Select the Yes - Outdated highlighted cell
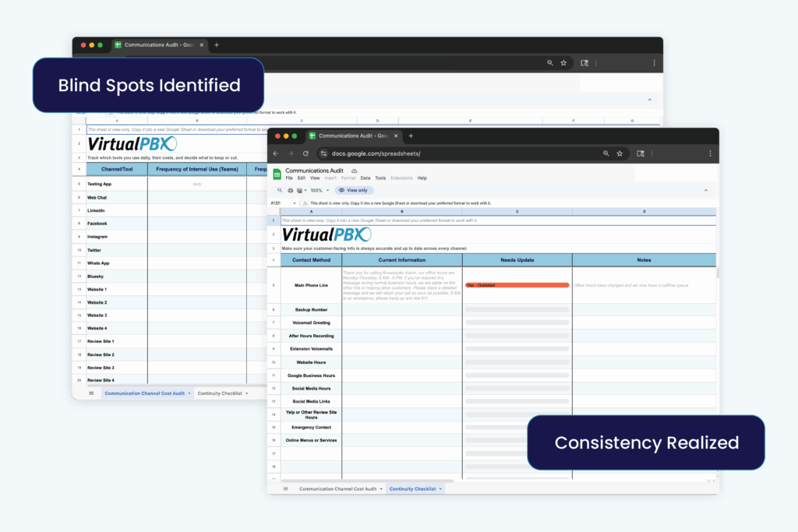Screen dimensions: 798x532 pos(517,284)
